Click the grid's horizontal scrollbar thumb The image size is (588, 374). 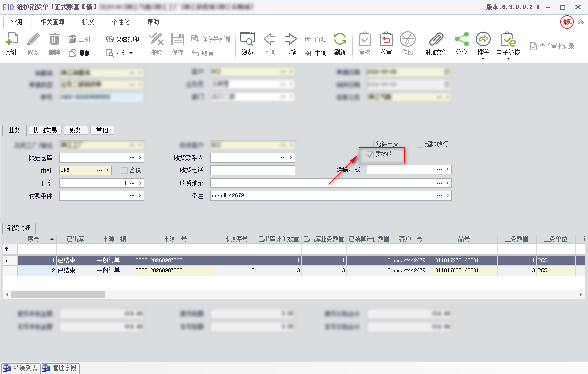click(58, 295)
